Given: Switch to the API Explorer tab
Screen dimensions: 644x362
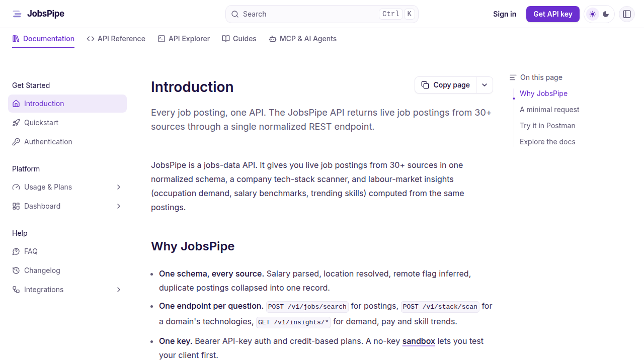Looking at the screenshot, I should 184,39.
